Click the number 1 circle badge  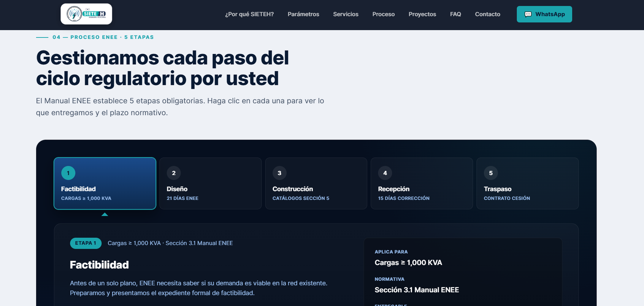pos(68,173)
